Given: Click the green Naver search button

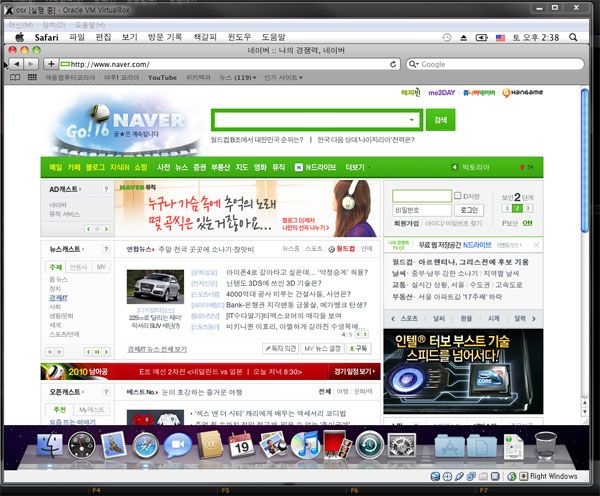Looking at the screenshot, I should pyautogui.click(x=440, y=120).
